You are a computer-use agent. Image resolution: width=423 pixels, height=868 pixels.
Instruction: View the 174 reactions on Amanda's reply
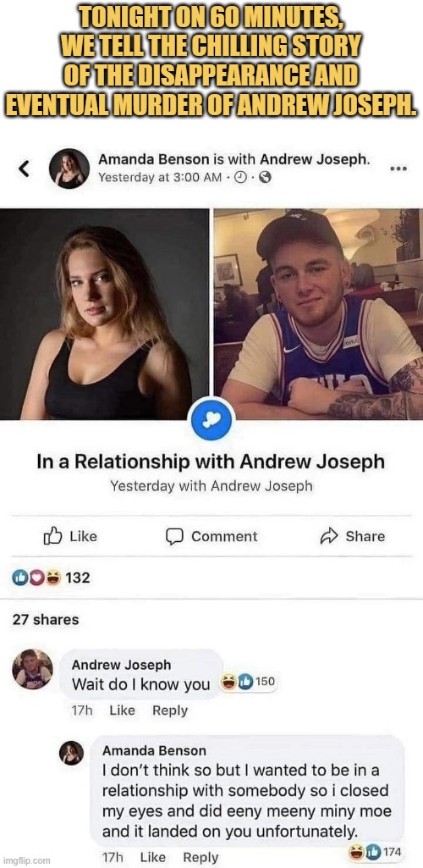click(375, 851)
